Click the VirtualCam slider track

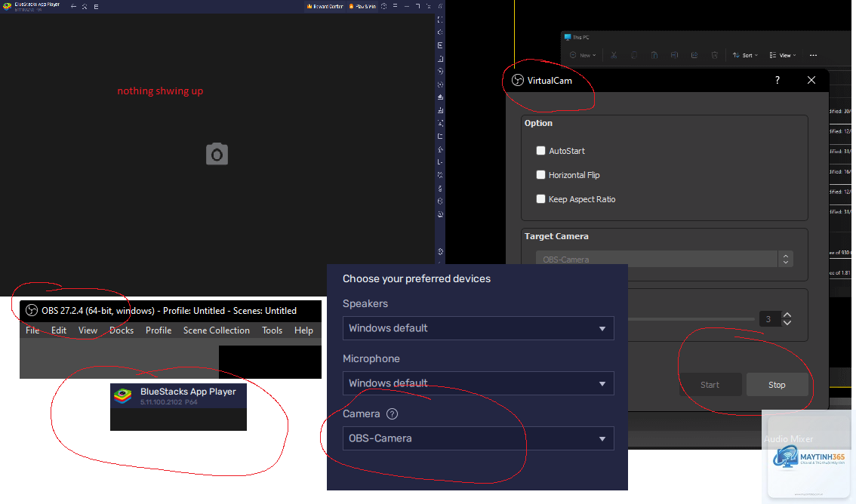coord(691,319)
